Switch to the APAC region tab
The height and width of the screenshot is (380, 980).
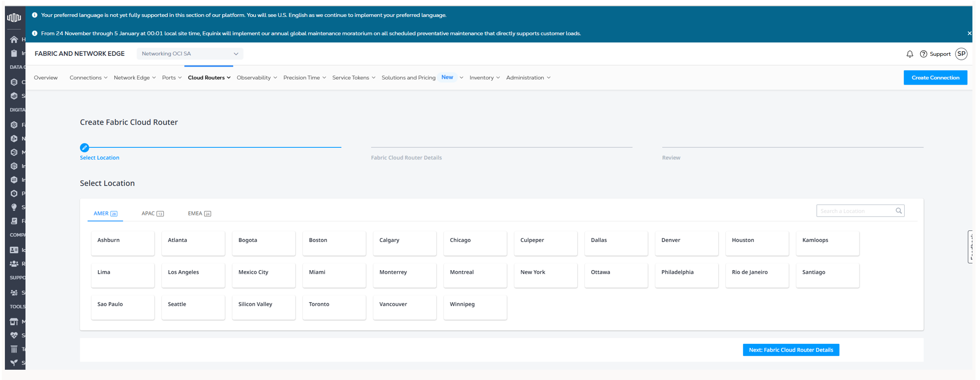click(x=152, y=213)
